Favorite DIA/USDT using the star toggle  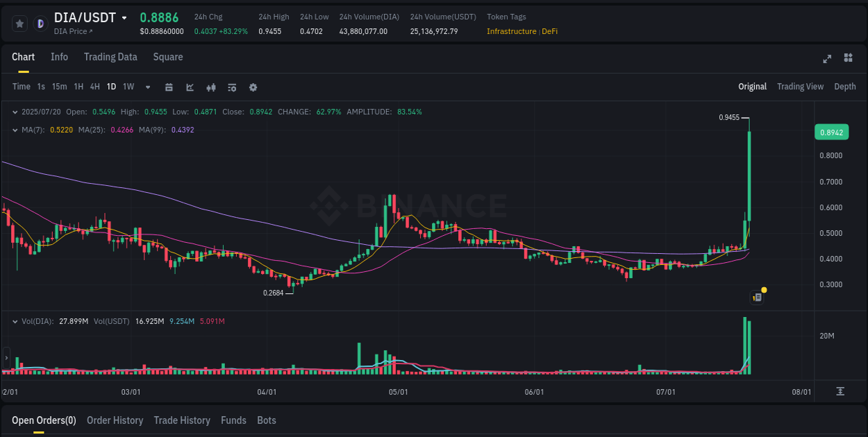click(19, 23)
